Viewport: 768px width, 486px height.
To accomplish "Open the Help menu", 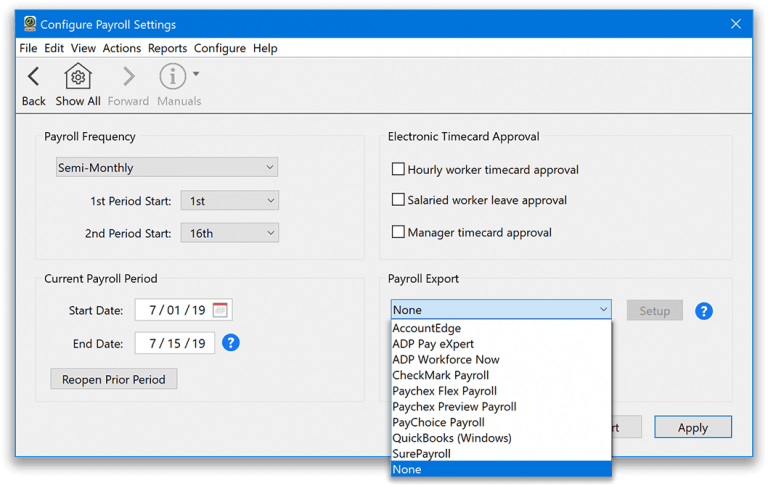I will (265, 48).
